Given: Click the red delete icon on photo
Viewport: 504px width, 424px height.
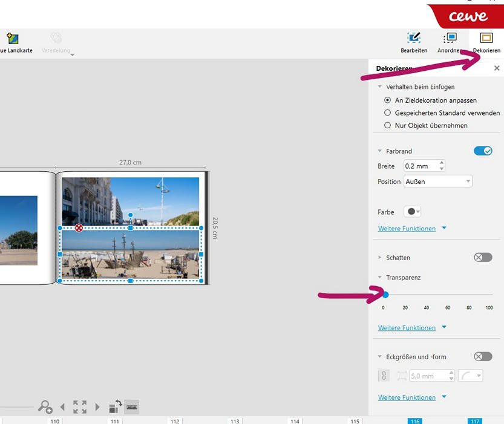Looking at the screenshot, I should pos(79,228).
